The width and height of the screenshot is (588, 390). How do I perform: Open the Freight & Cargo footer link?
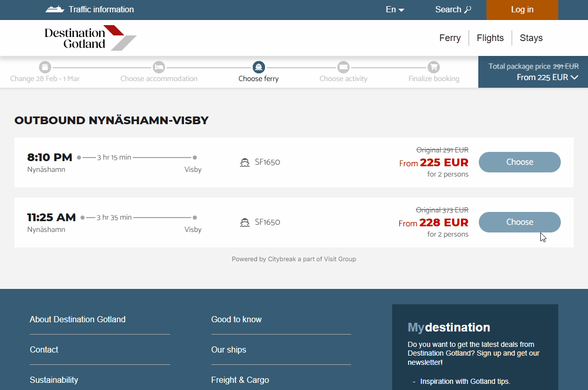click(x=240, y=380)
